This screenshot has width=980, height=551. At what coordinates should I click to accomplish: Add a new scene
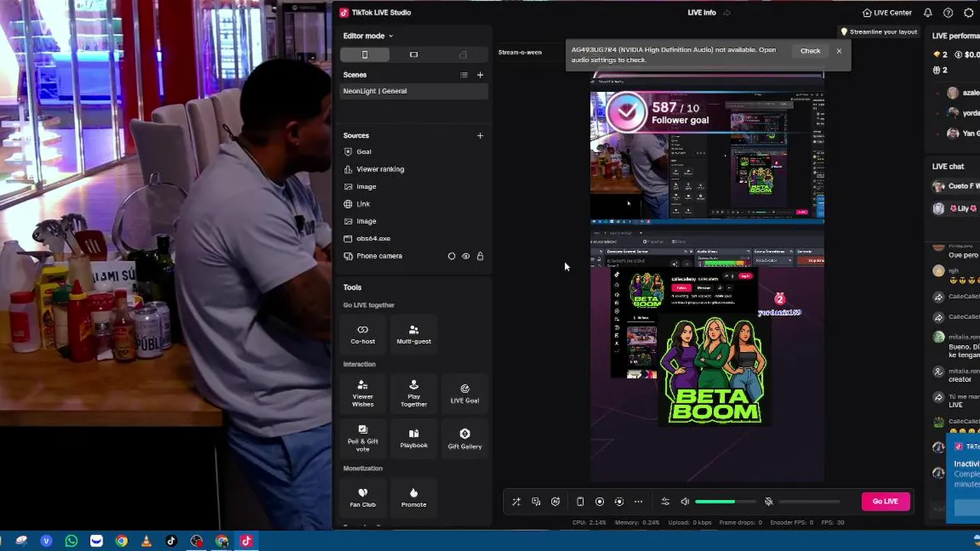pyautogui.click(x=480, y=75)
